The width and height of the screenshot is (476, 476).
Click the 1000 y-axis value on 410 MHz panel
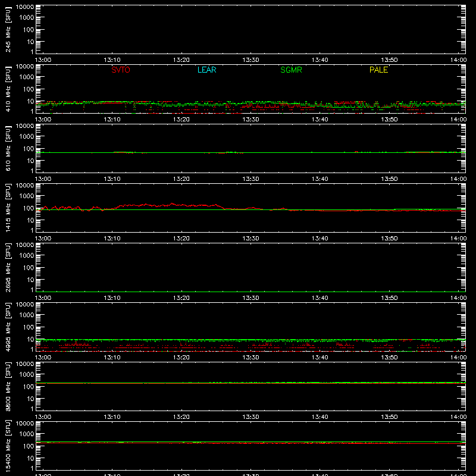(27, 77)
